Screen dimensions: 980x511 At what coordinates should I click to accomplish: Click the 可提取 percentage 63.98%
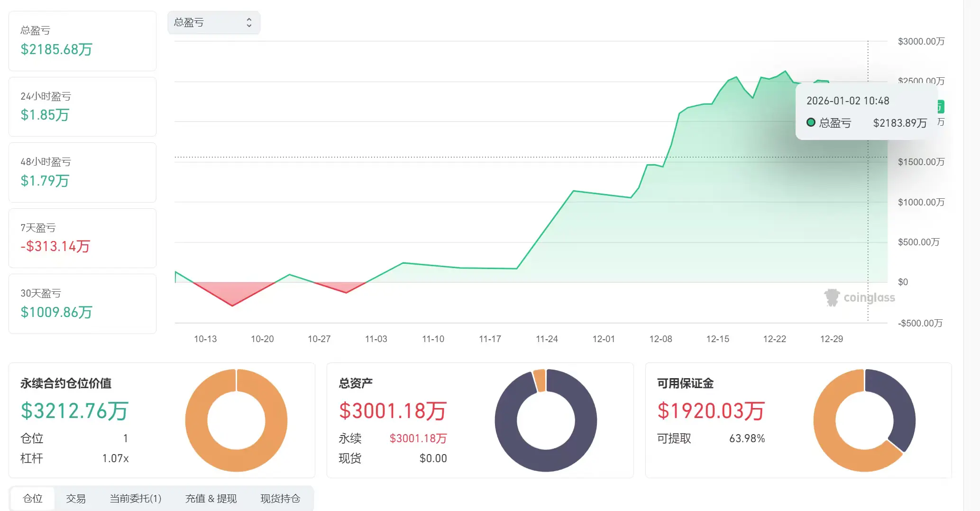coord(747,438)
